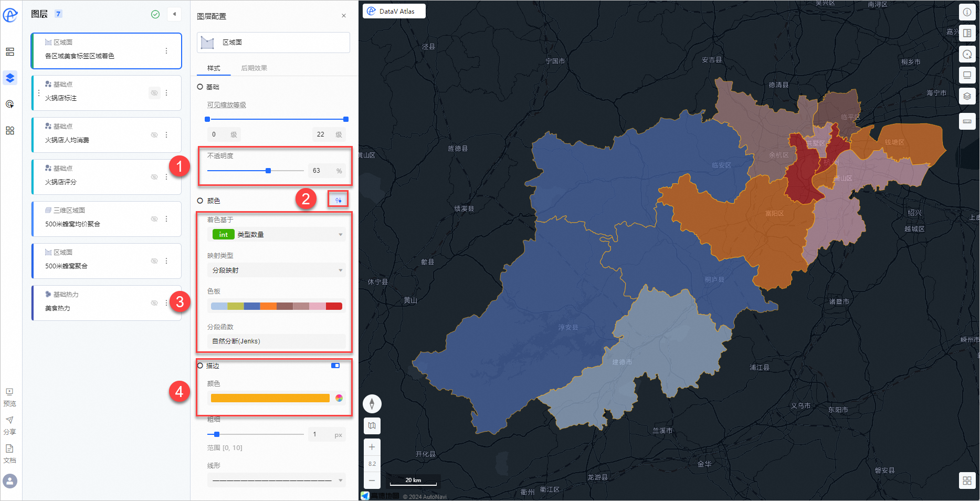The width and height of the screenshot is (980, 501).
Task: Reset map orientation with compass button
Action: 372,404
